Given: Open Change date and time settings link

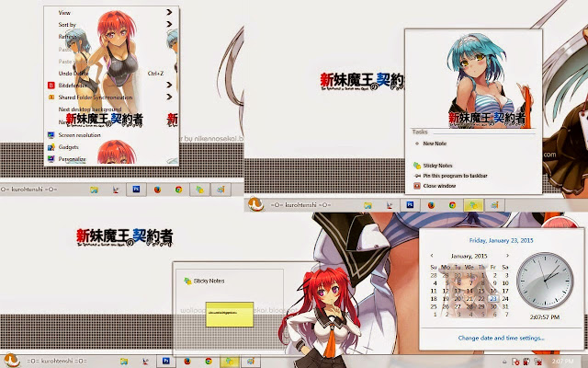Looking at the screenshot, I should click(x=501, y=338).
